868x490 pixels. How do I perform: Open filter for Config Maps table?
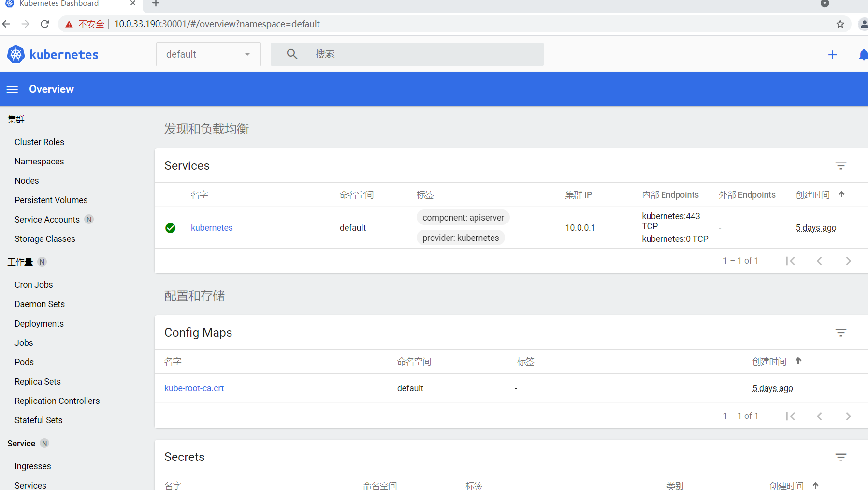point(841,333)
